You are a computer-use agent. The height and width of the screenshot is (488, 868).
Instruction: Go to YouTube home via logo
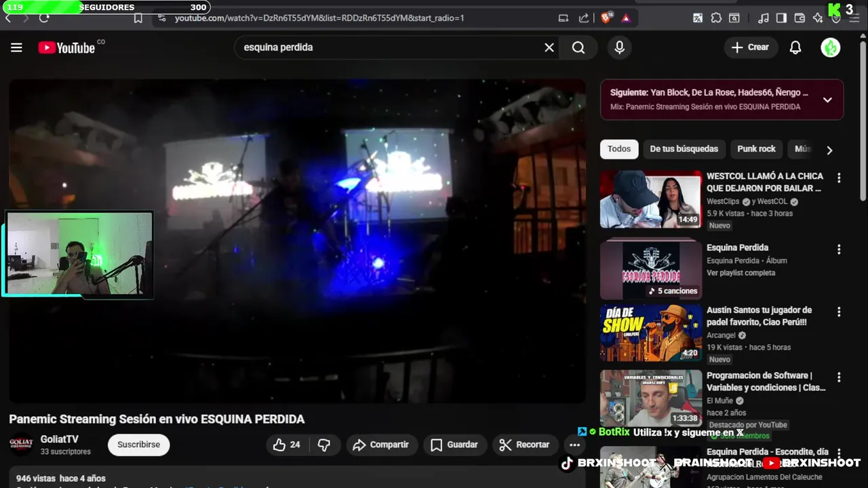tap(66, 47)
